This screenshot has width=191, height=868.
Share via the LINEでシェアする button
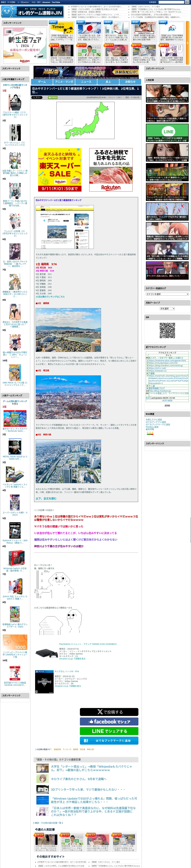[x=109, y=731]
